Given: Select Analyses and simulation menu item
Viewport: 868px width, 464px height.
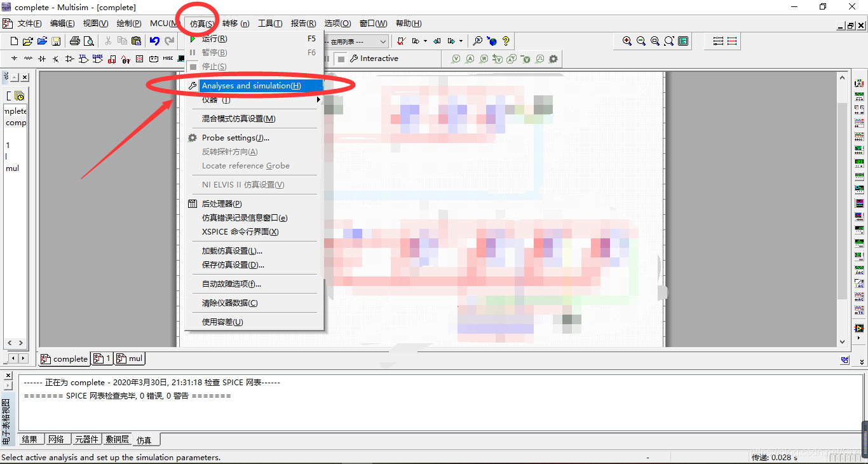Looking at the screenshot, I should 252,86.
